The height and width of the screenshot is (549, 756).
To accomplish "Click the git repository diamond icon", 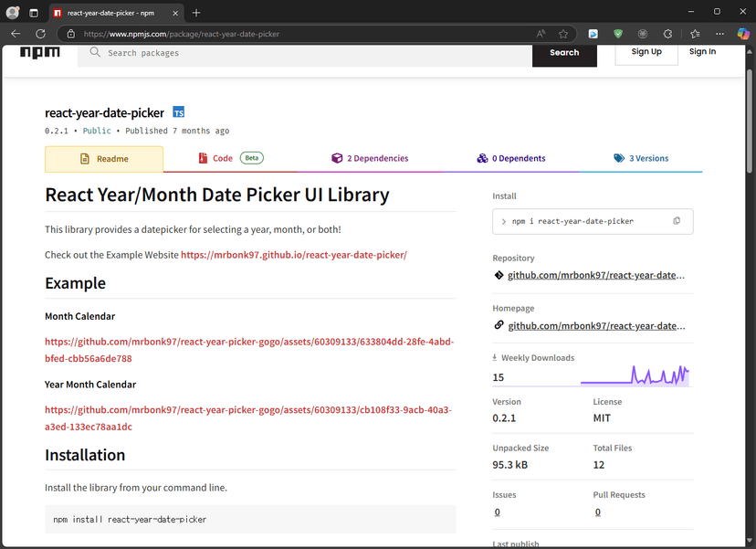I will (499, 275).
